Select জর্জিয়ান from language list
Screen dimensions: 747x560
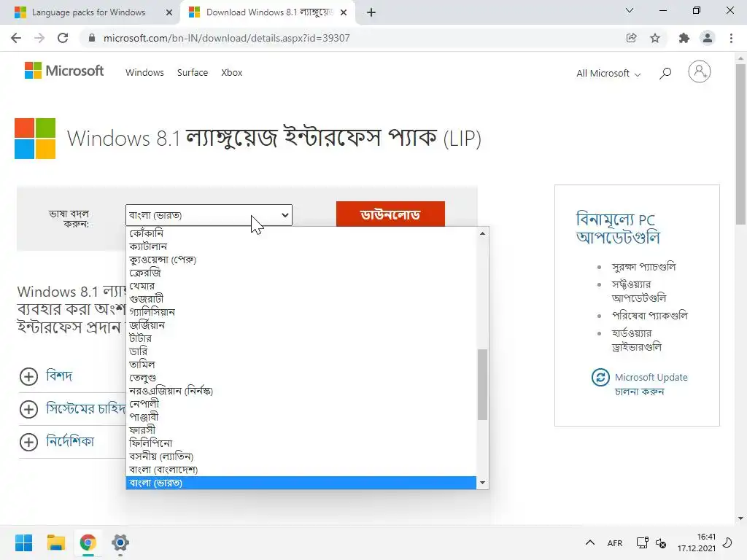(301, 325)
